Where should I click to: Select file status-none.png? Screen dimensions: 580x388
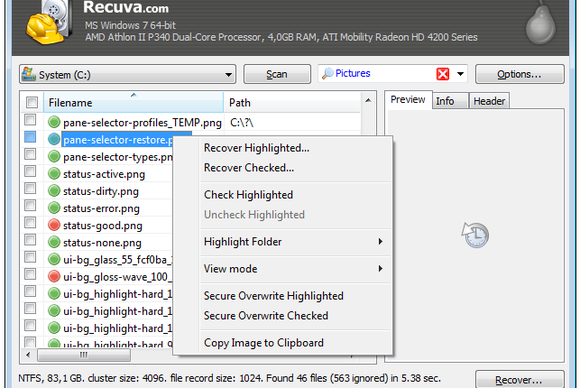point(102,242)
